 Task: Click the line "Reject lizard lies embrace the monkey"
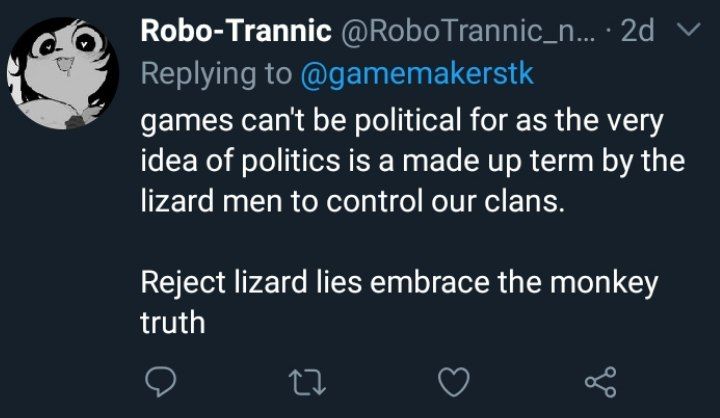[x=400, y=283]
